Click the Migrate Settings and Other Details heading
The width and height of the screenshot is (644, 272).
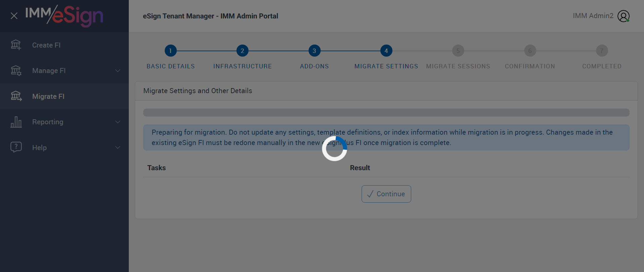[x=198, y=91]
